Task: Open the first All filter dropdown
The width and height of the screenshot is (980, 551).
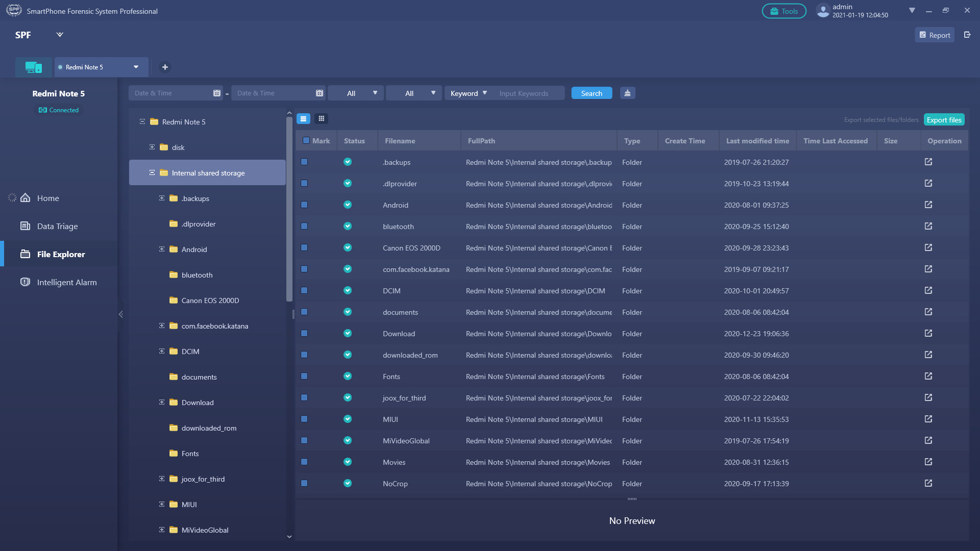Action: [x=356, y=93]
